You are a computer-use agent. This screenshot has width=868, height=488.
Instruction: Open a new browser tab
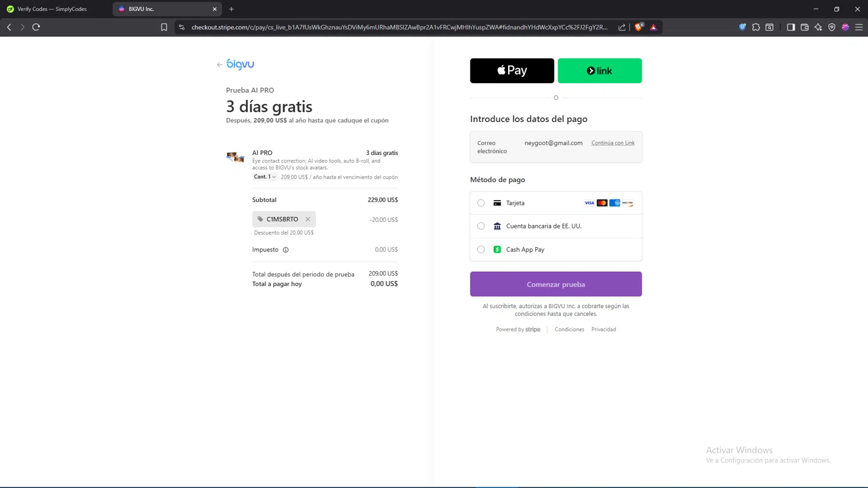231,9
